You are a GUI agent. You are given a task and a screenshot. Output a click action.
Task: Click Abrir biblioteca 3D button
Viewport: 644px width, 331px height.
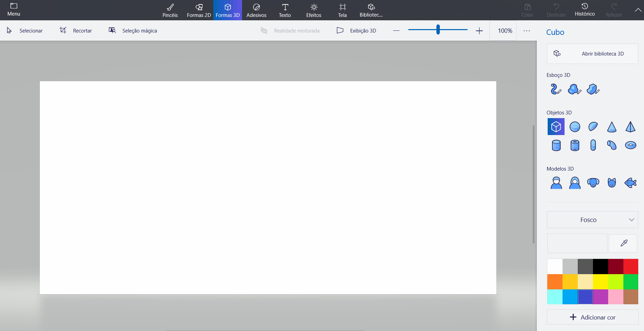[x=592, y=54]
